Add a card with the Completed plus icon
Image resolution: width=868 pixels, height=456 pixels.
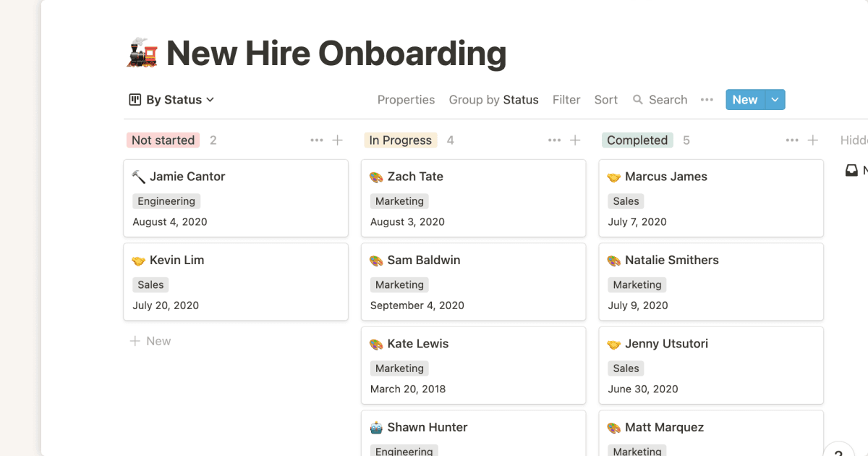(x=812, y=140)
